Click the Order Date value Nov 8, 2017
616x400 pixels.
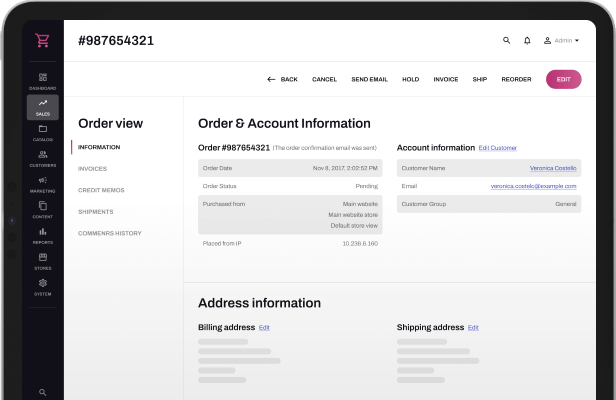(345, 168)
